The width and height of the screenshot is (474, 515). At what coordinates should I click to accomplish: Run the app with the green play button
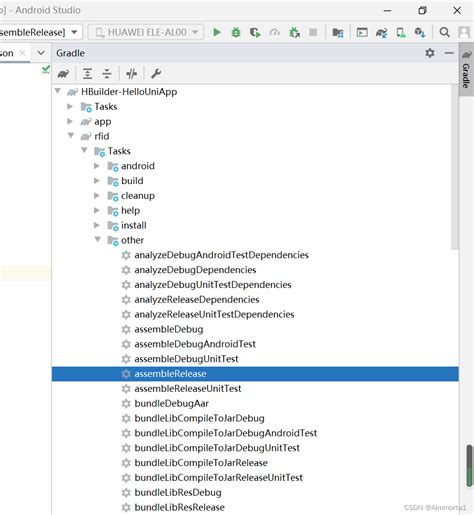[x=217, y=32]
